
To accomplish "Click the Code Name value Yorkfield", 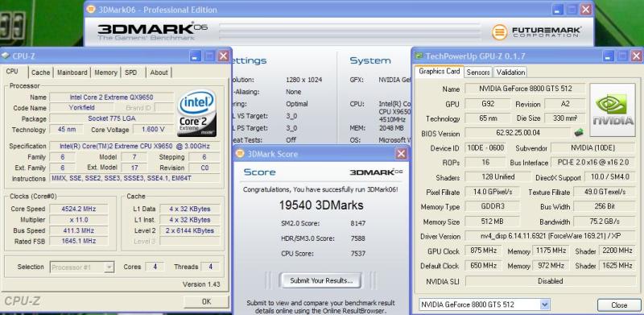I will click(82, 108).
